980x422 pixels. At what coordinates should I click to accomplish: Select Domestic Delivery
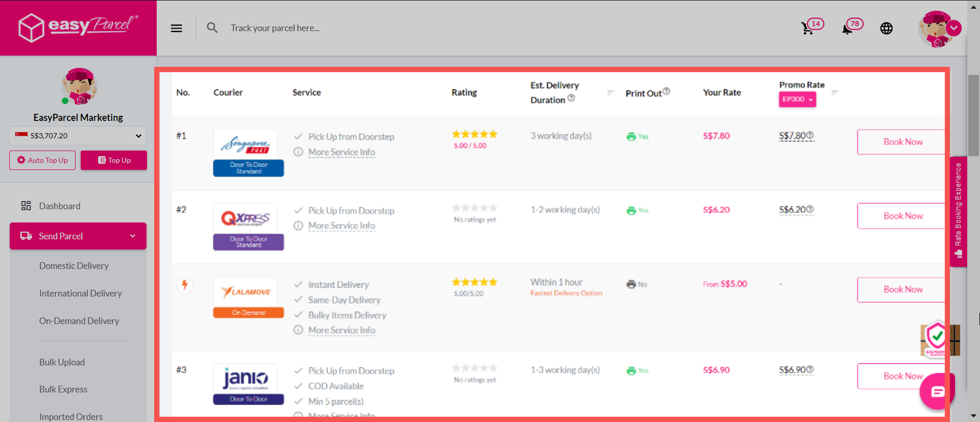(x=74, y=266)
